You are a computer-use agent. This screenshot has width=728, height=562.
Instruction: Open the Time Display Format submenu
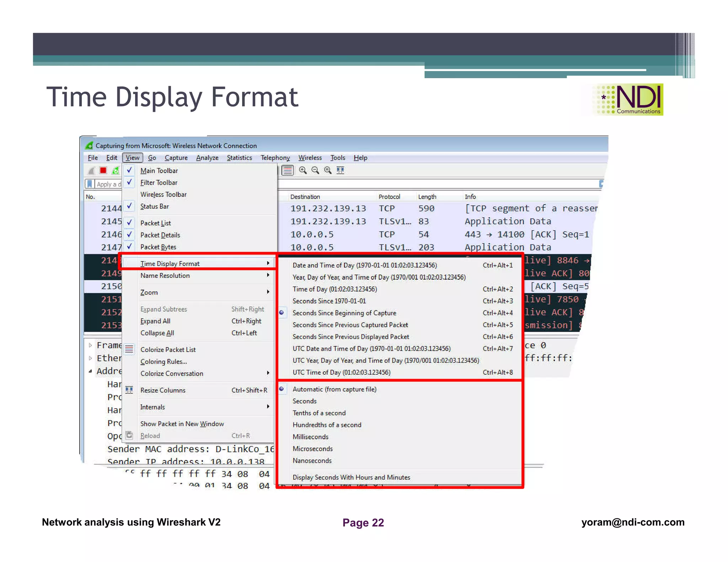[198, 264]
